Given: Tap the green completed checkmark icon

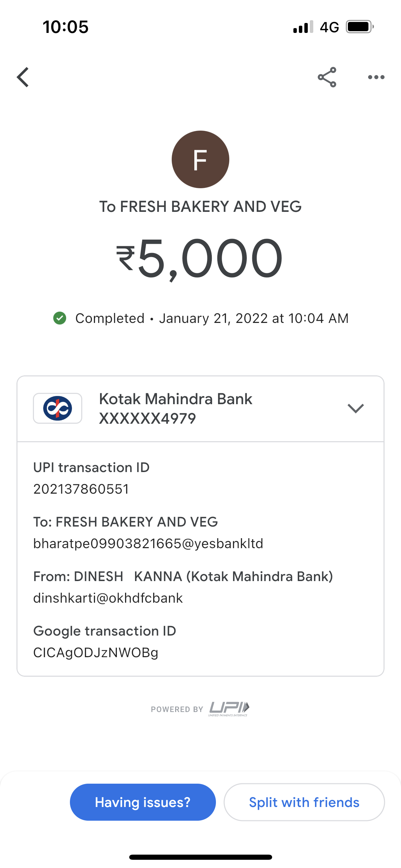Looking at the screenshot, I should point(60,318).
